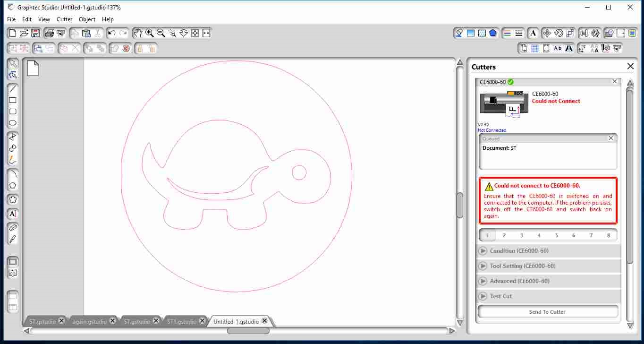Click the Ab text settings icon
Screen dimensions: 644x344
point(558,48)
